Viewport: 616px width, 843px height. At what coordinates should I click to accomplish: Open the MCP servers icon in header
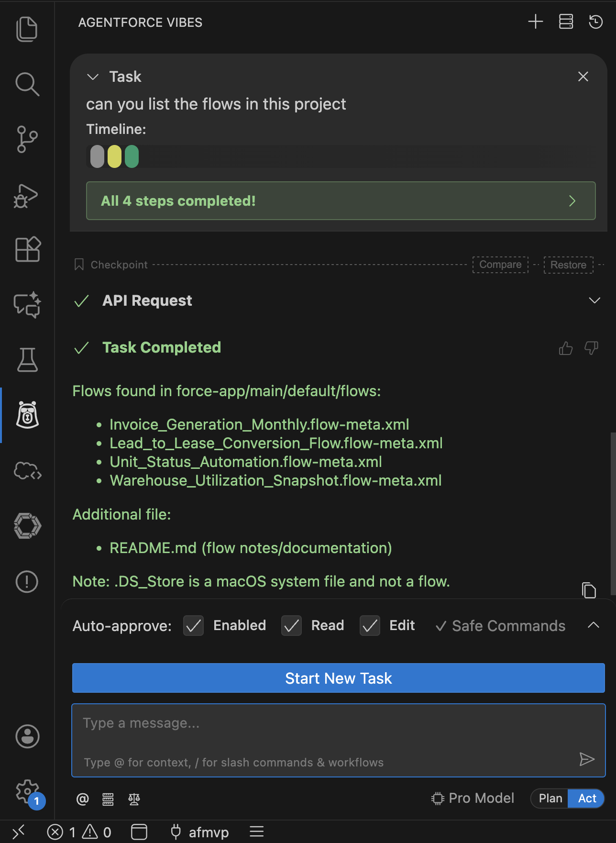tap(566, 22)
